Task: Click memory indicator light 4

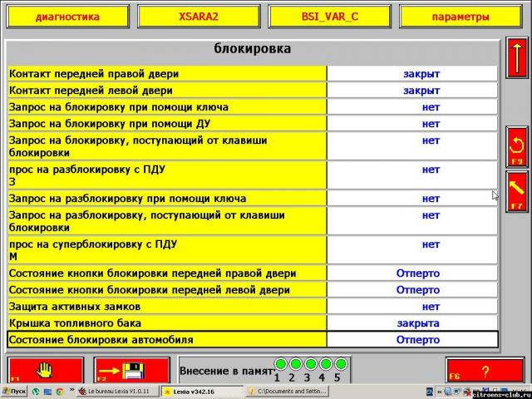Action: (x=325, y=364)
